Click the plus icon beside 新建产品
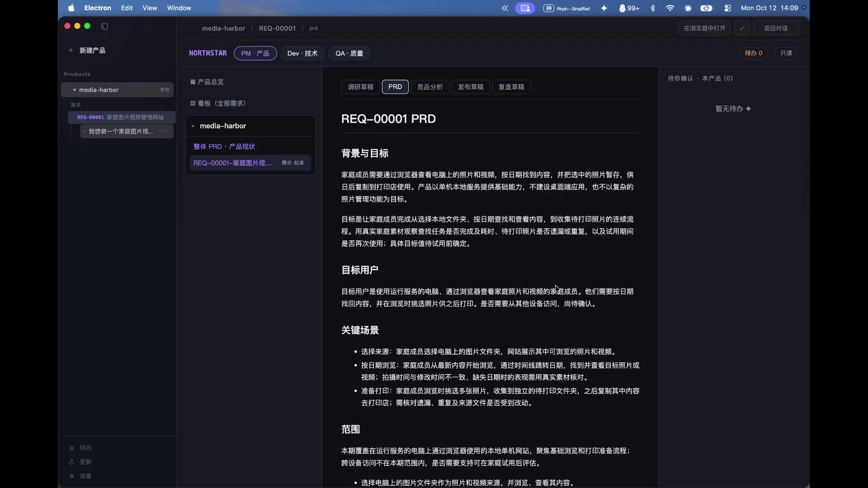 pos(71,50)
